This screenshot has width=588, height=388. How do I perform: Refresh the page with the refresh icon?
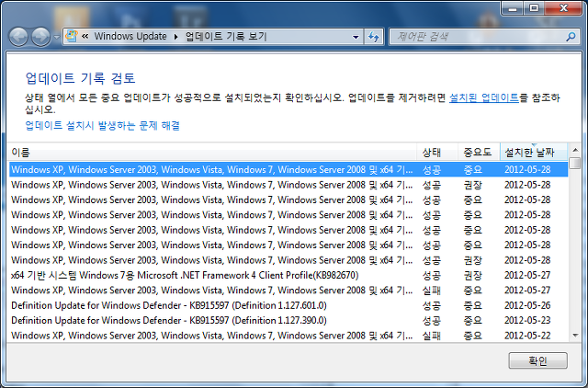(373, 37)
